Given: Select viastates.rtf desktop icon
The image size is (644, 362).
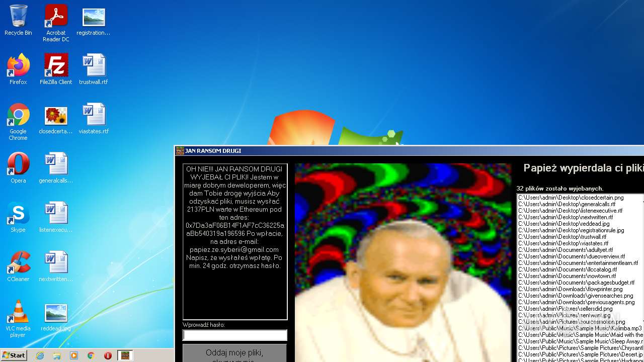Looking at the screenshot, I should (x=94, y=119).
